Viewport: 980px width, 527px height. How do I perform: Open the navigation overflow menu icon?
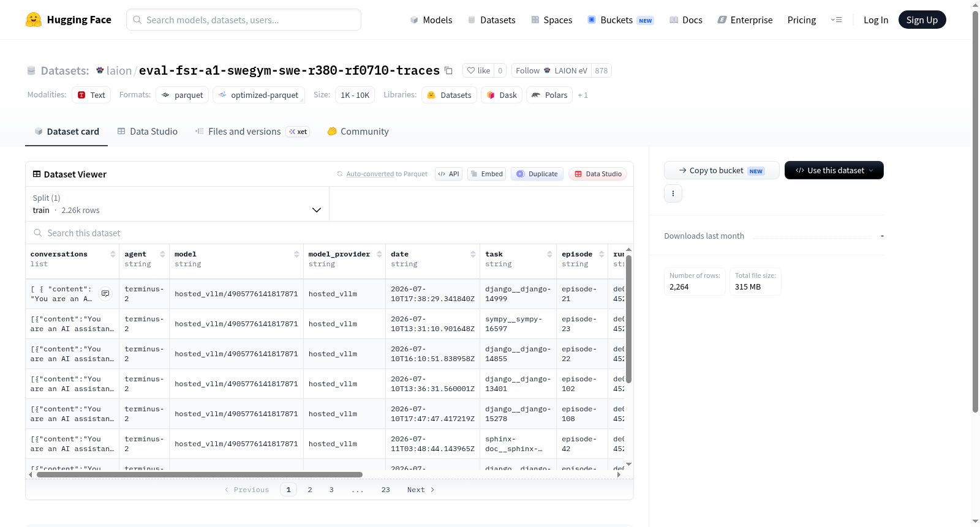coord(836,20)
